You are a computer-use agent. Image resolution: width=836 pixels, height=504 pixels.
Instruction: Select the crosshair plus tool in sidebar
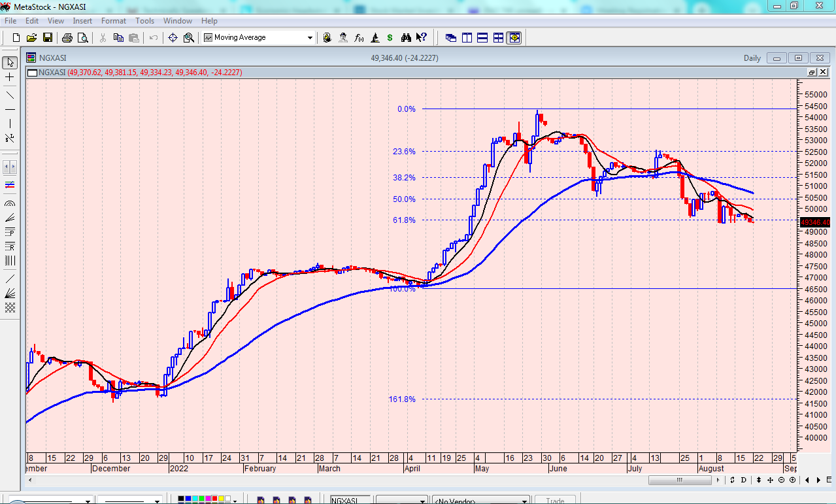(10, 78)
